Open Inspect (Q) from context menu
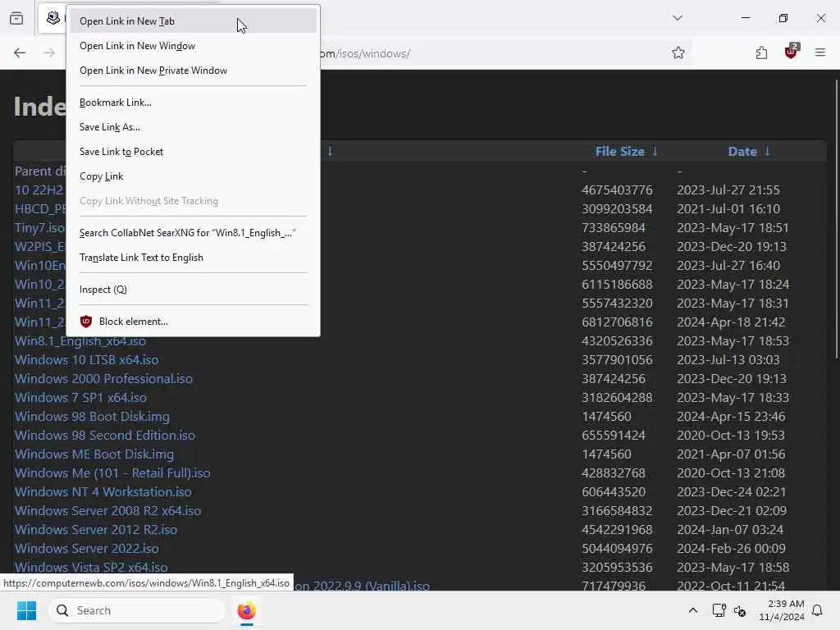This screenshot has width=840, height=630. [x=193, y=290]
